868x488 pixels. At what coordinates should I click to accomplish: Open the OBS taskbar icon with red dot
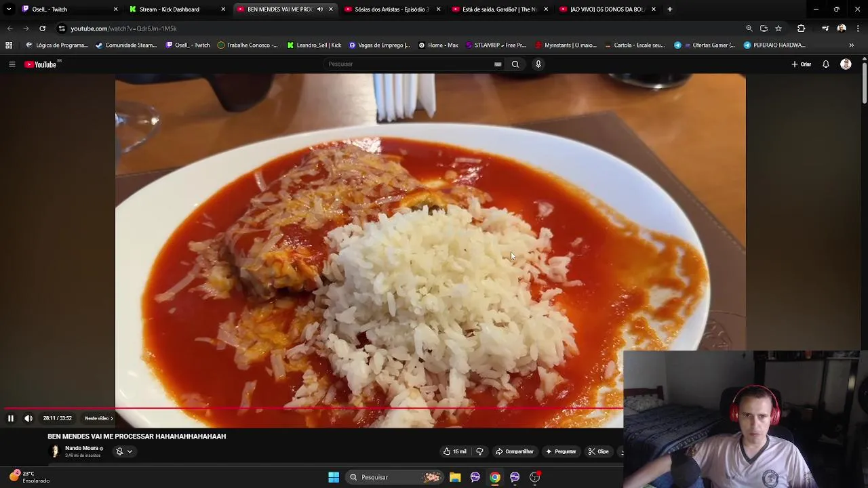(535, 477)
